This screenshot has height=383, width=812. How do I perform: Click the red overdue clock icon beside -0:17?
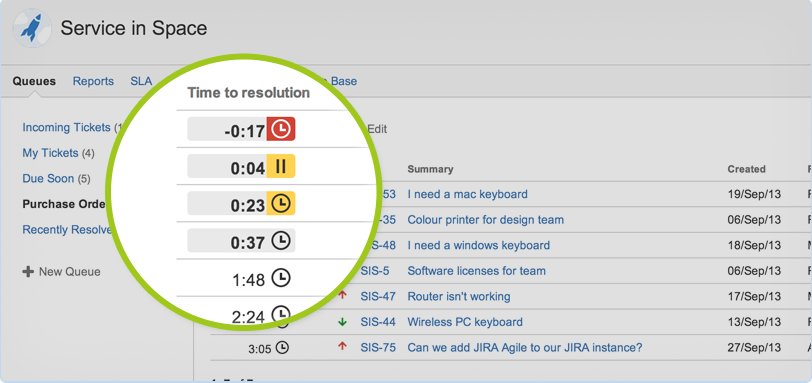[281, 129]
